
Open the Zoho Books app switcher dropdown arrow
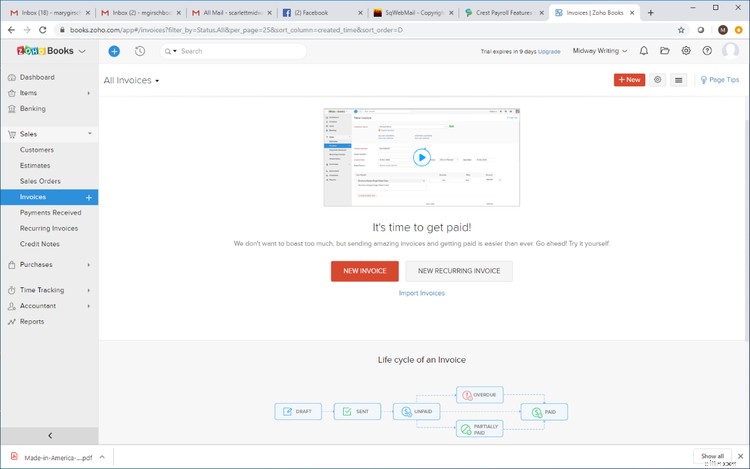pyautogui.click(x=82, y=51)
